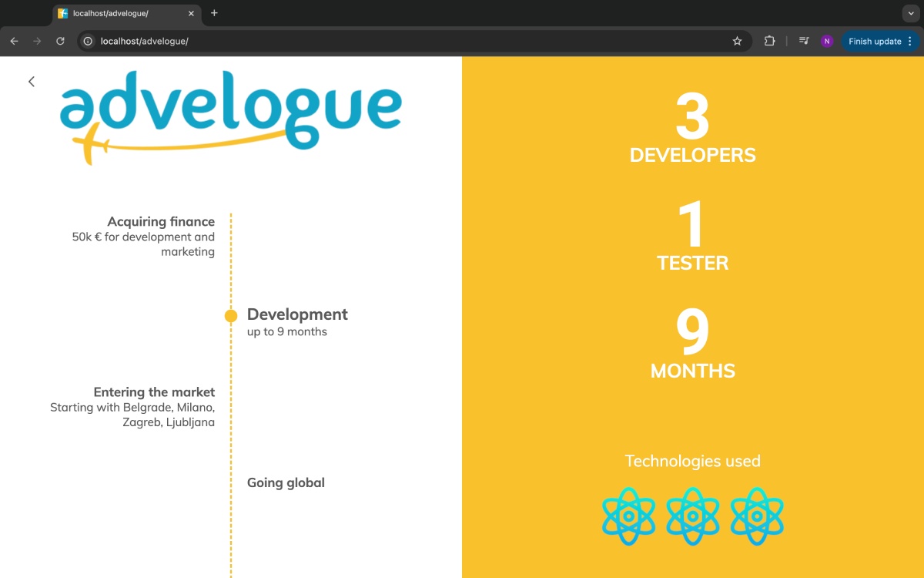Click the middle React technology icon
This screenshot has width=924, height=578.
(693, 516)
